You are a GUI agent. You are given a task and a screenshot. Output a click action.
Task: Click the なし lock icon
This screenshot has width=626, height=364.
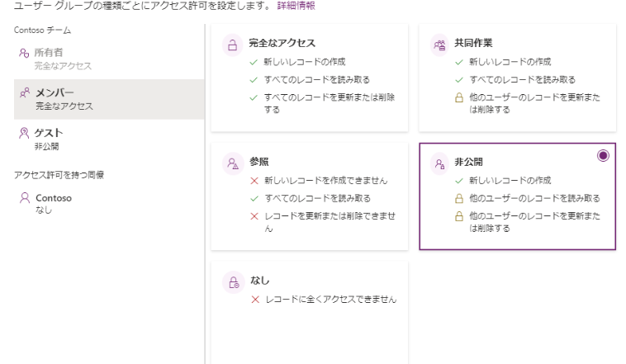click(x=233, y=282)
